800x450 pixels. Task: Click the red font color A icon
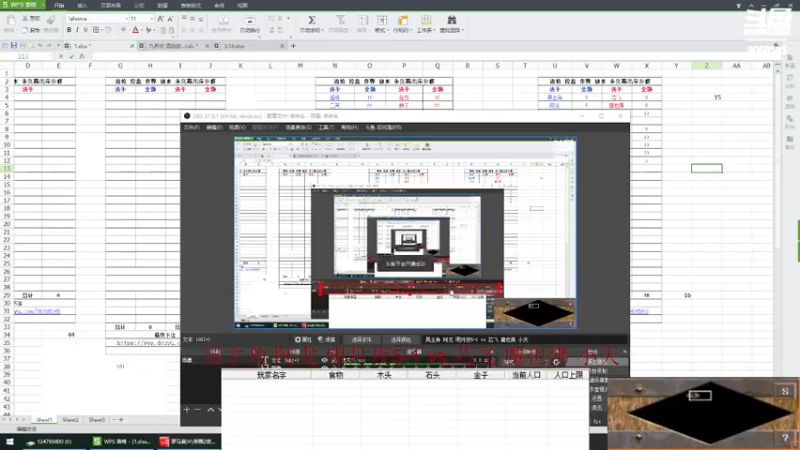coord(135,30)
